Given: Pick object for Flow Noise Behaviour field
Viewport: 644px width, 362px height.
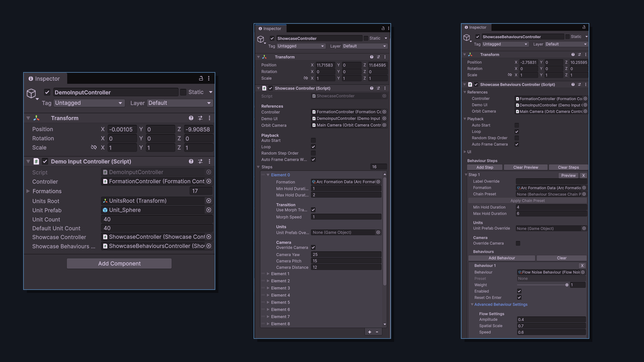Looking at the screenshot, I should [x=583, y=272].
